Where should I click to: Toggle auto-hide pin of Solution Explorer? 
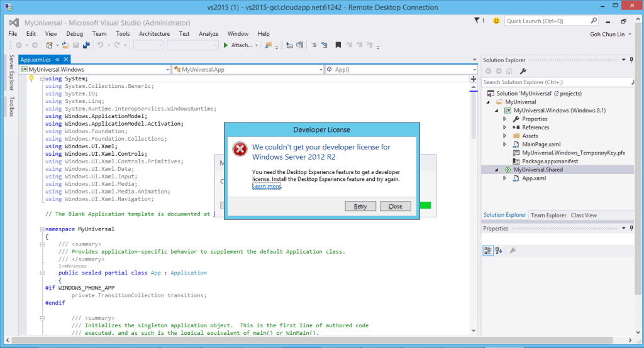631,60
